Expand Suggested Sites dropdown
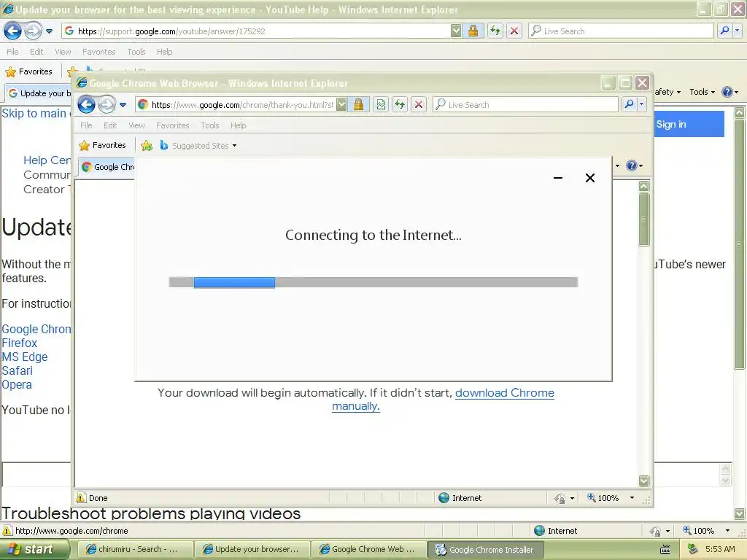Image resolution: width=747 pixels, height=560 pixels. click(234, 146)
